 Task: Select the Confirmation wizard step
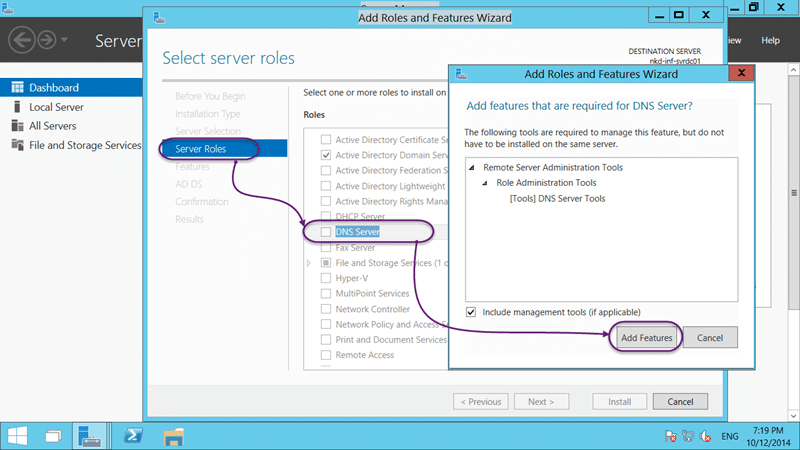202,202
